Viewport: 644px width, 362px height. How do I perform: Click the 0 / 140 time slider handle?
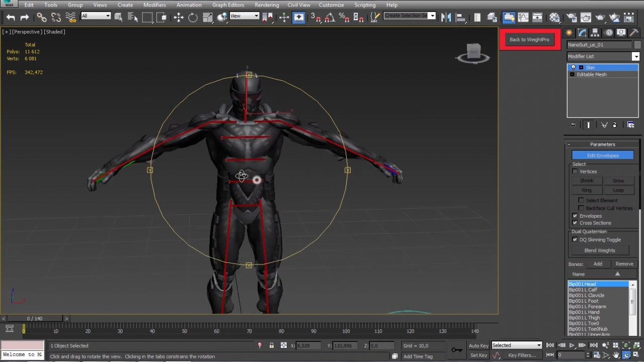pos(35,318)
